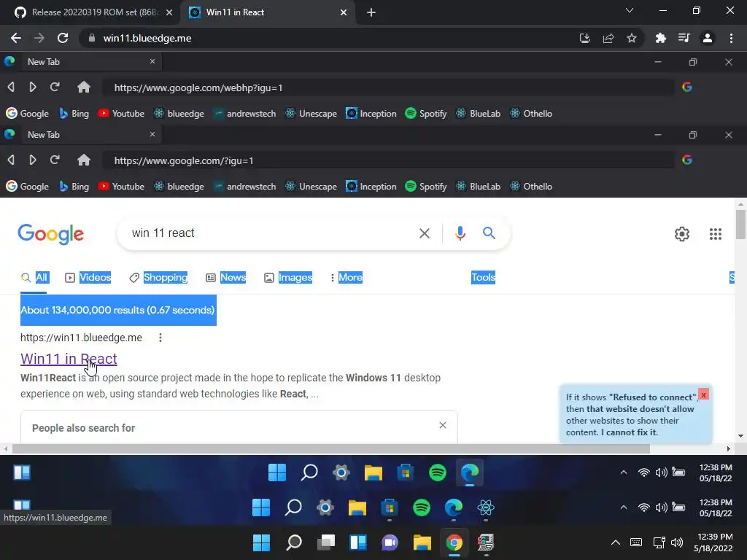747x560 pixels.
Task: Open Task View on the Windows taskbar
Action: (x=326, y=542)
